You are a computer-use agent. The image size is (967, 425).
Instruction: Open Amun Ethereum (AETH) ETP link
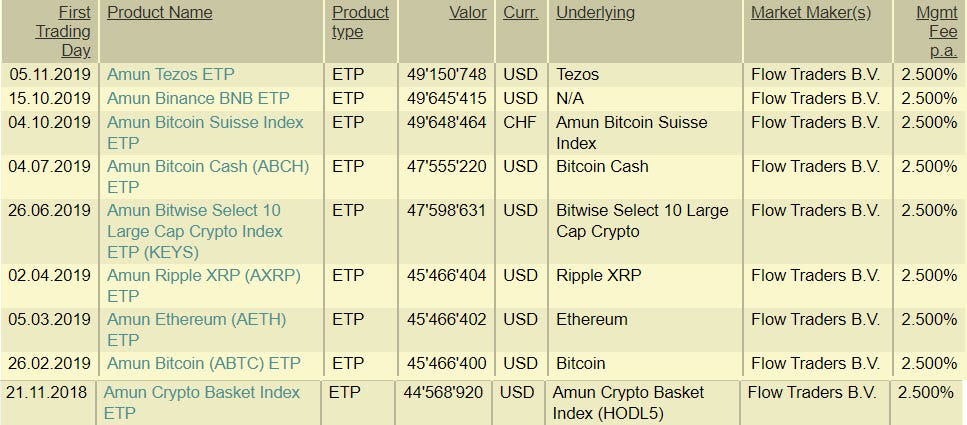click(x=197, y=329)
